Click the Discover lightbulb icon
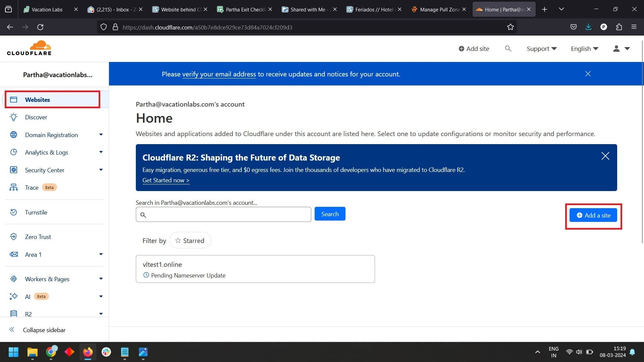644x362 pixels. point(13,117)
